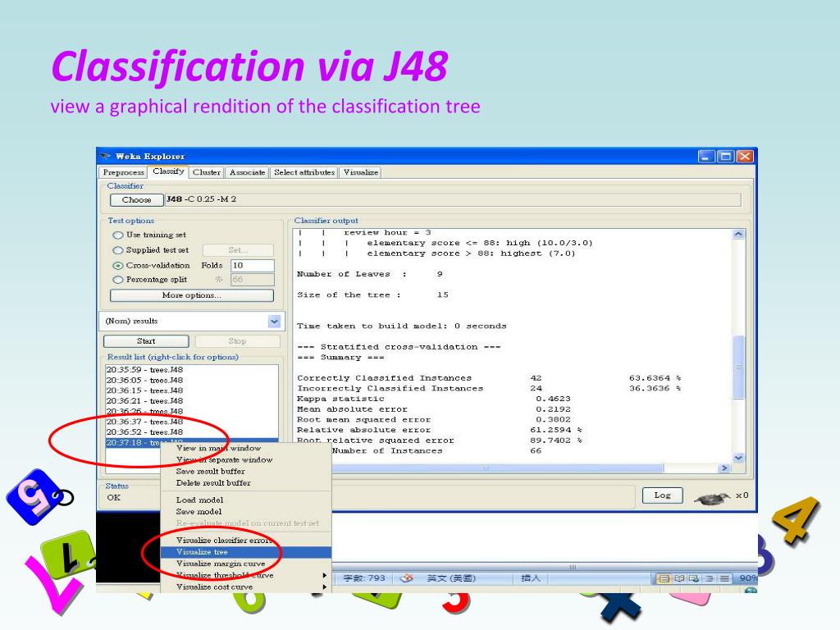
Task: Click the word count 字數: 793 in status bar
Action: (x=364, y=578)
